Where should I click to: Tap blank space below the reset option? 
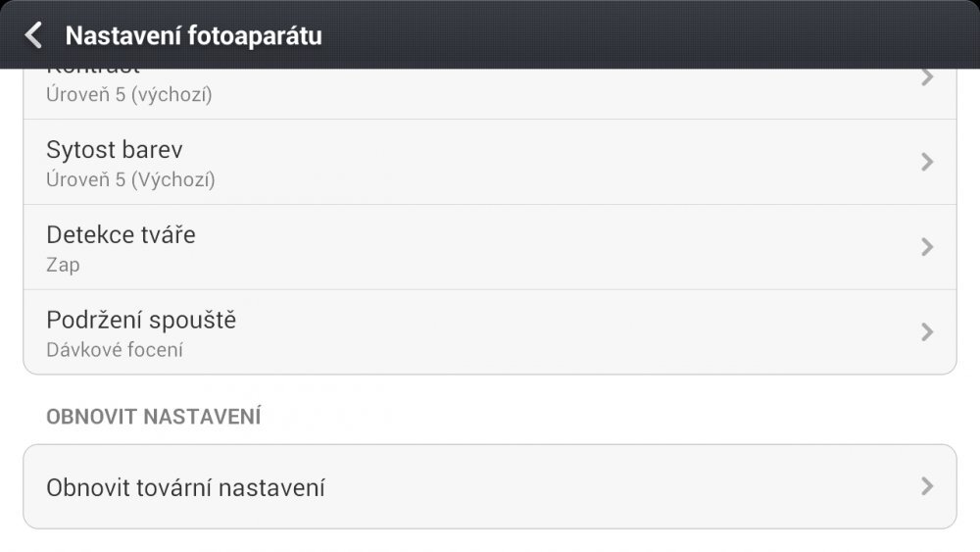coord(490,540)
